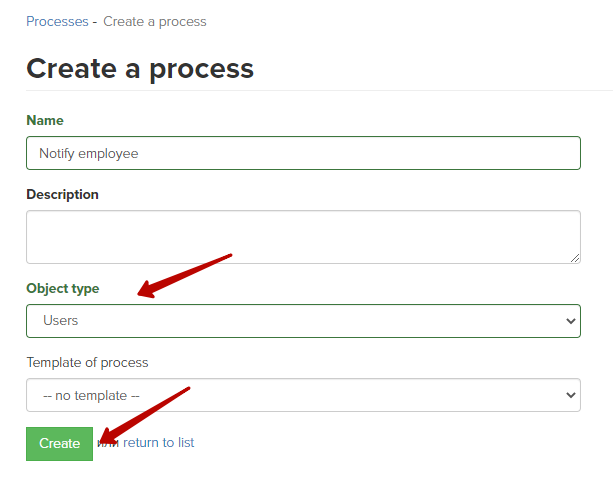
Task: Click the 'Template of process' label
Action: tap(87, 363)
